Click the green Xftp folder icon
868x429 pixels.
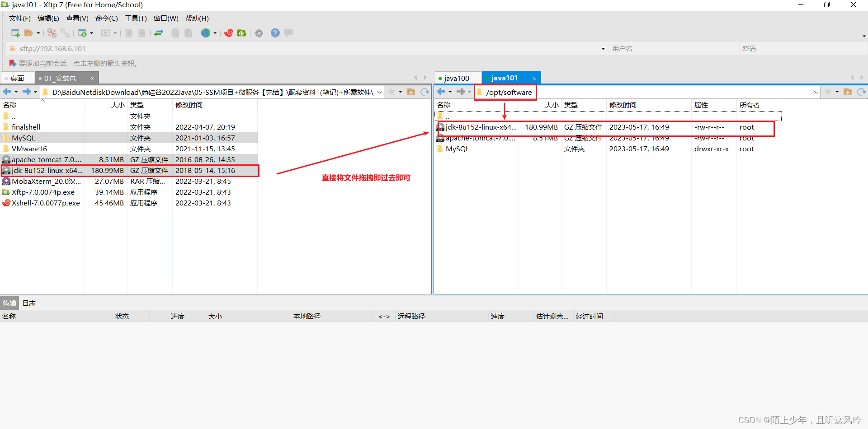pos(242,33)
